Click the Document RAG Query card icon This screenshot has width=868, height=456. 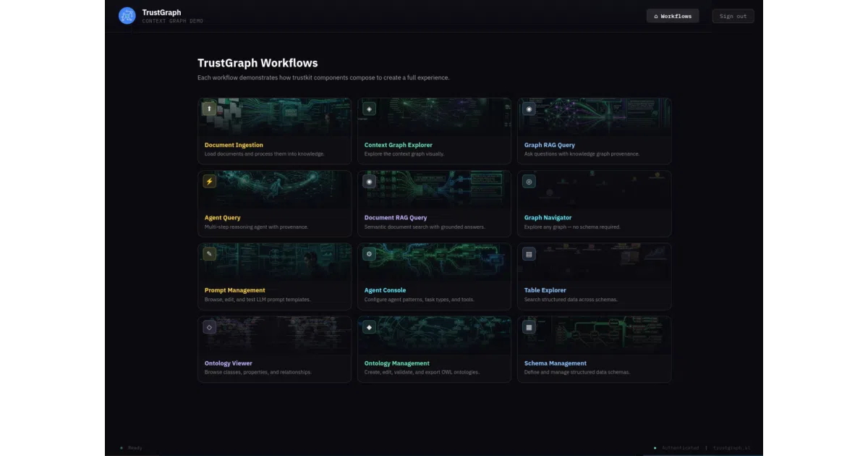(370, 182)
